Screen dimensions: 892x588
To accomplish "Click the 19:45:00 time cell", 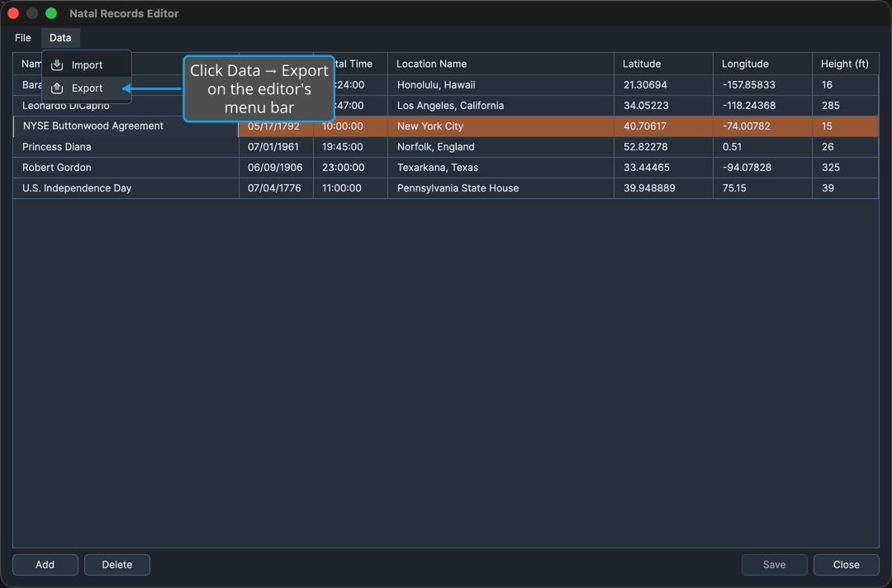I will click(x=350, y=147).
